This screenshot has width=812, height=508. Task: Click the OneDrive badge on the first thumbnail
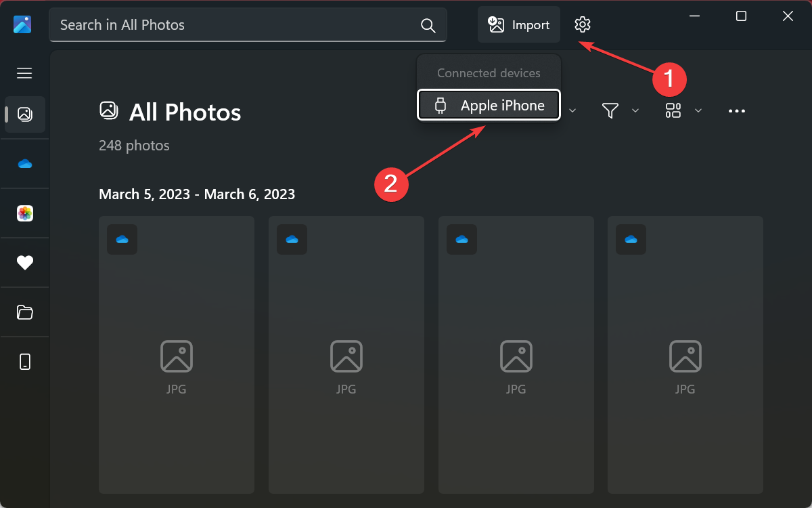click(x=122, y=239)
